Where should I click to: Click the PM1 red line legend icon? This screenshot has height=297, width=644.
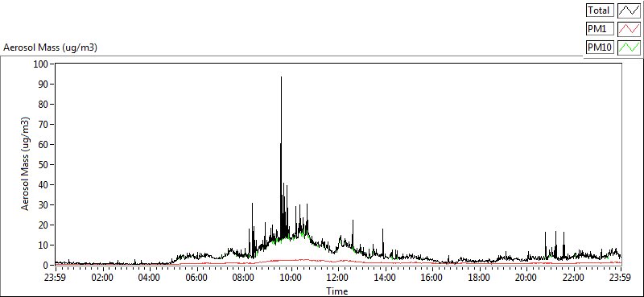[x=629, y=28]
